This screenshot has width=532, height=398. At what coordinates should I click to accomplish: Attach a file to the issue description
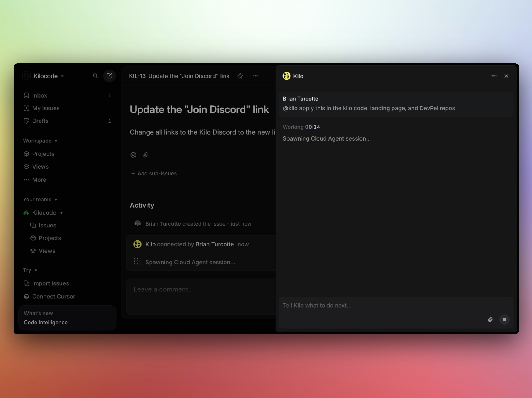click(146, 155)
